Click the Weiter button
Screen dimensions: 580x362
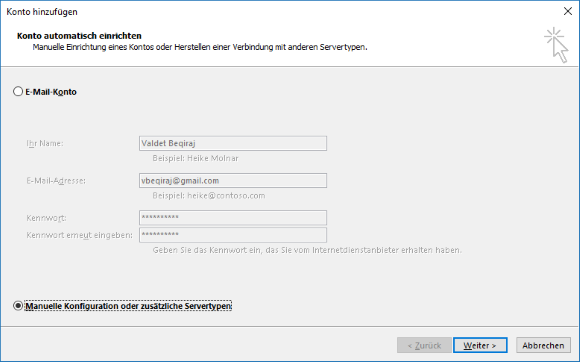pos(480,345)
